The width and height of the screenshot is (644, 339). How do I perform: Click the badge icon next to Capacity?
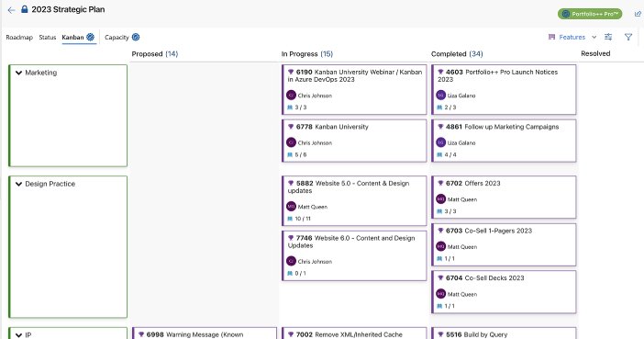pos(136,37)
